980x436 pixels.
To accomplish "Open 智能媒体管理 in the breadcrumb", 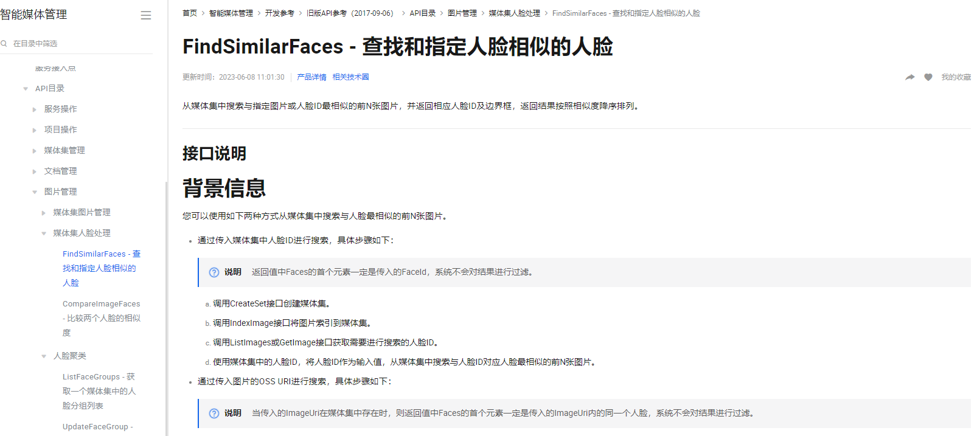I will (231, 13).
